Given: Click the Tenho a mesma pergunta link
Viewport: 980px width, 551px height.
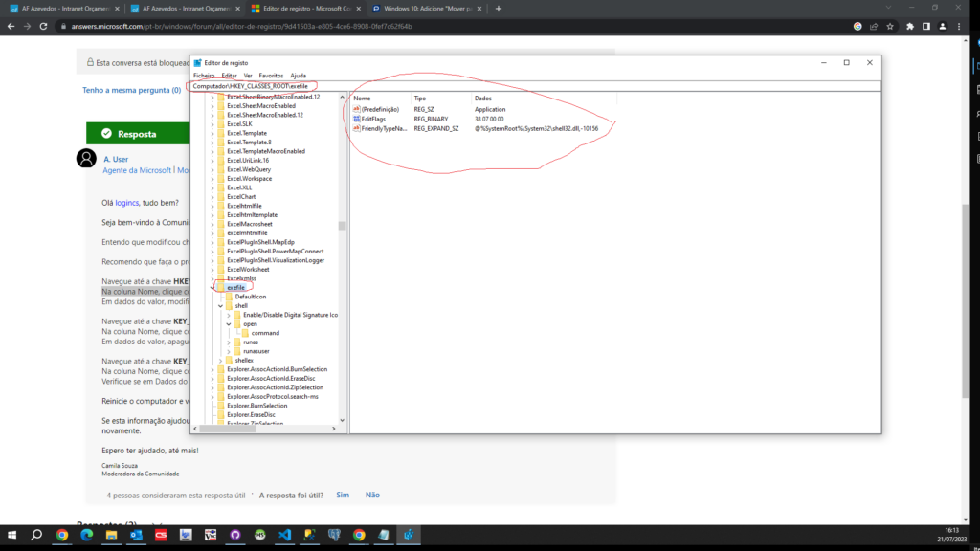Looking at the screenshot, I should (x=131, y=90).
